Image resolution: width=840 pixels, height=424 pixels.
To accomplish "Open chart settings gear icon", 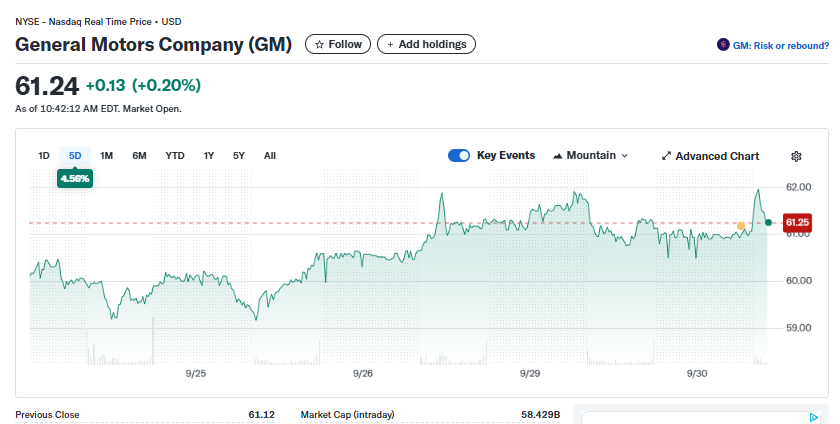I will (796, 156).
